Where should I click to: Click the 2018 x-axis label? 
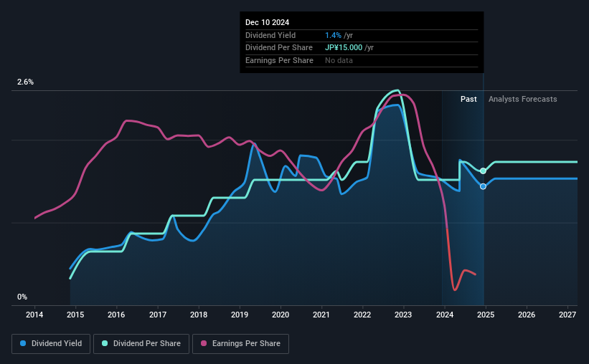(198, 315)
